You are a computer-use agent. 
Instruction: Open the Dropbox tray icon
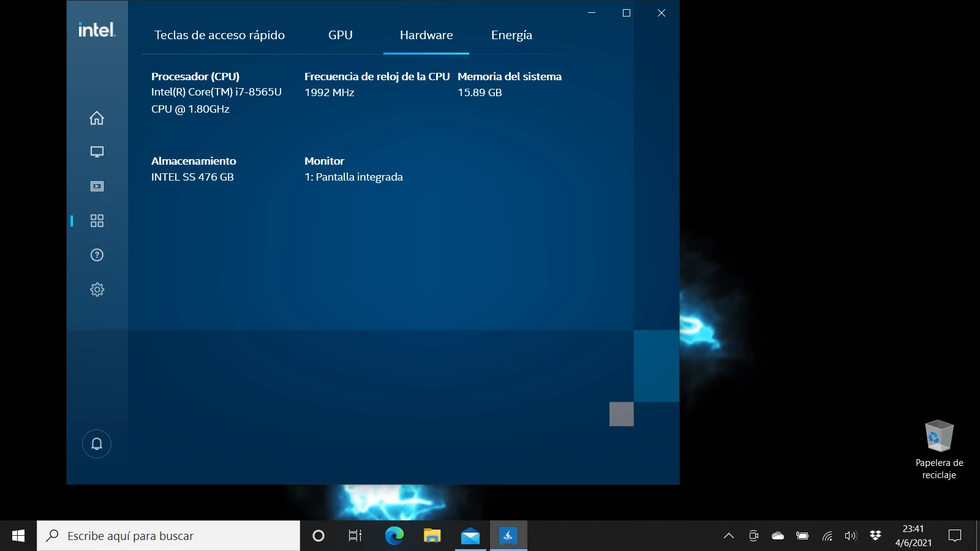(x=875, y=536)
